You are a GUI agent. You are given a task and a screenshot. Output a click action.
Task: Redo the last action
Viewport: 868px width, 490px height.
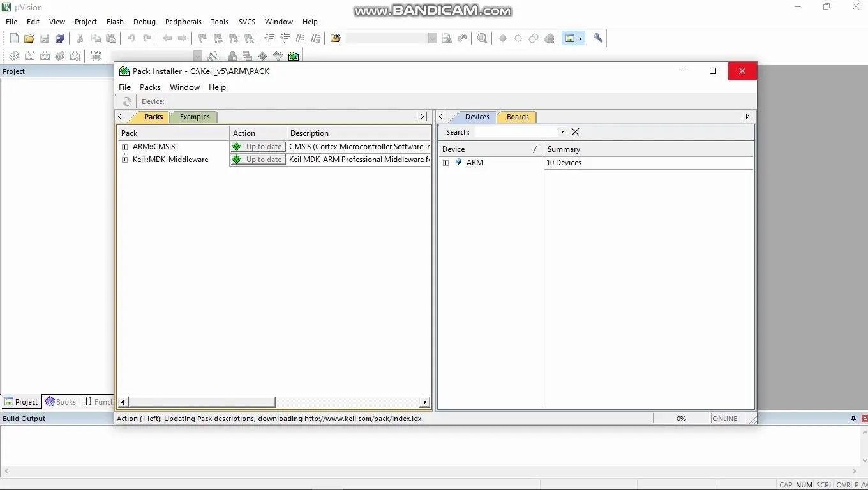coord(147,38)
